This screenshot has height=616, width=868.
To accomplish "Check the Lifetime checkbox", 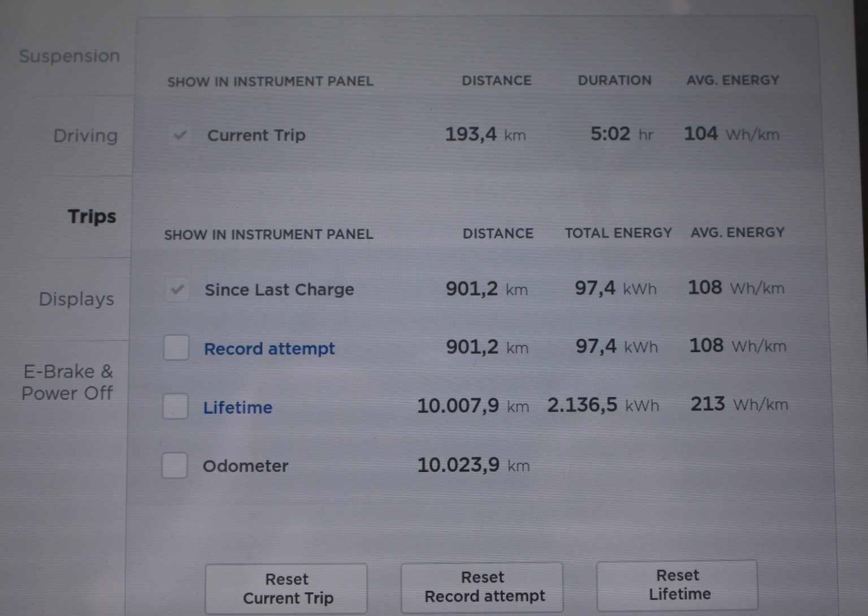I will (x=175, y=406).
